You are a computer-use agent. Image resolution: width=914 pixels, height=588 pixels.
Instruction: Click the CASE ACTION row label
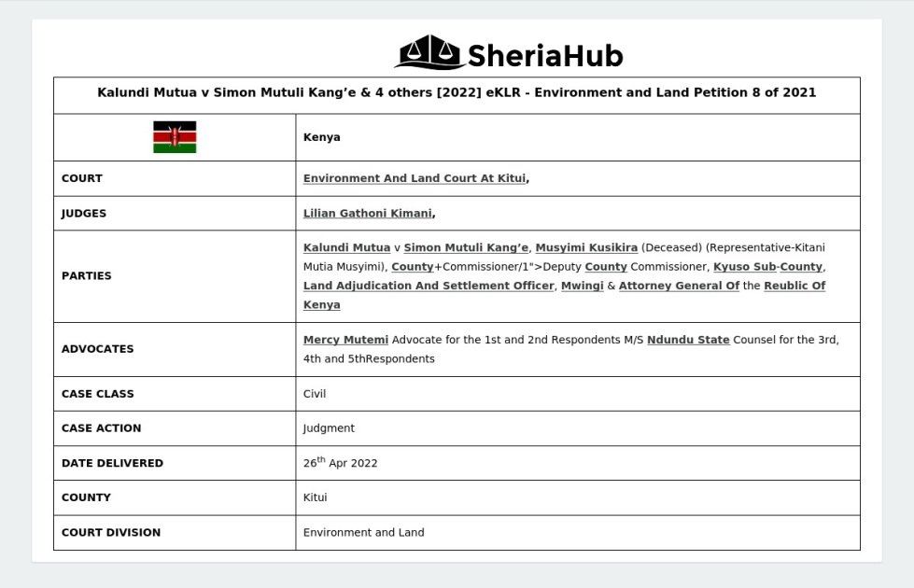click(x=102, y=428)
